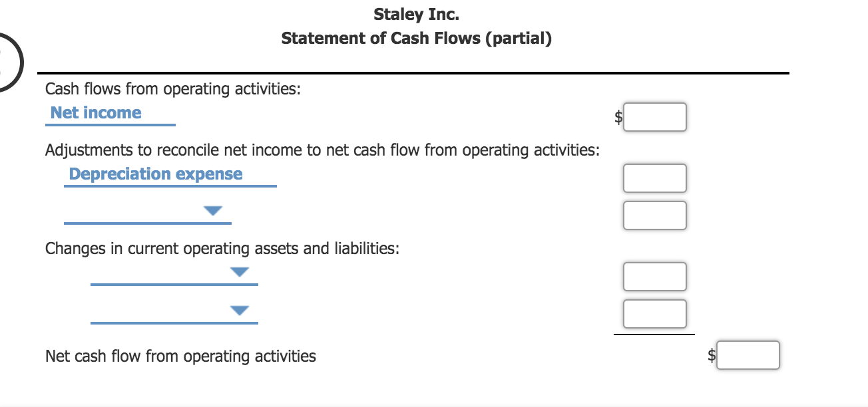
Task: Click the Staley Inc. title
Action: point(416,14)
